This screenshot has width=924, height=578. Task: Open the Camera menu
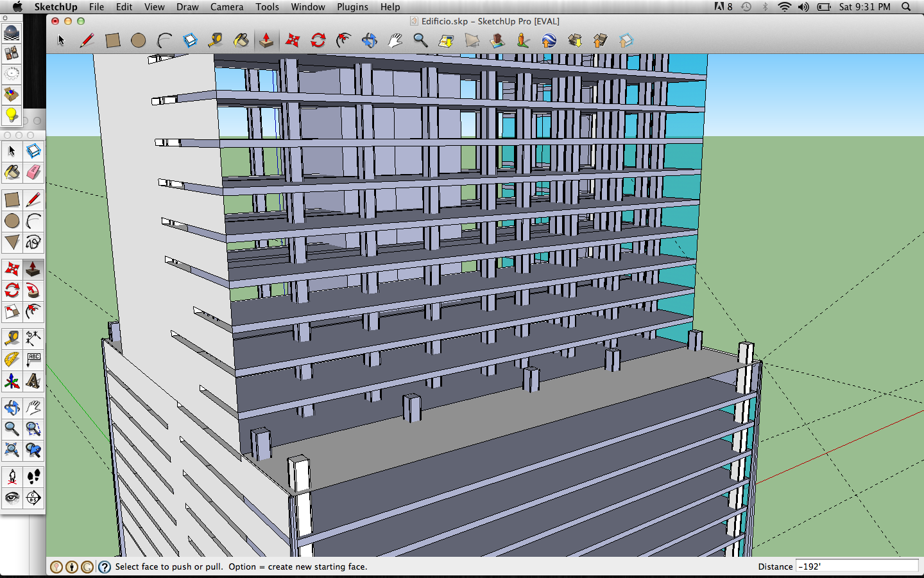(x=227, y=7)
